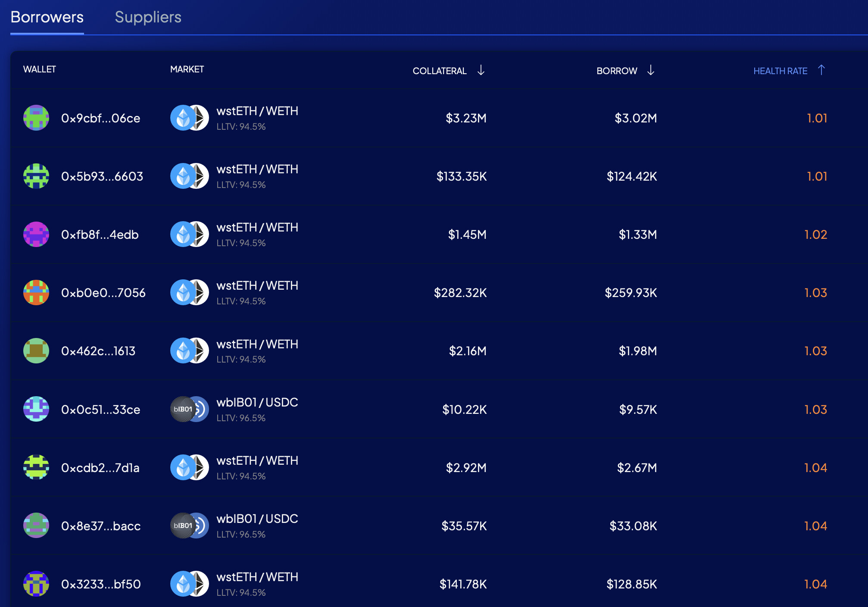The height and width of the screenshot is (607, 868).
Task: Click the 0x9cbf...06ce wallet avatar icon
Action: pos(36,118)
